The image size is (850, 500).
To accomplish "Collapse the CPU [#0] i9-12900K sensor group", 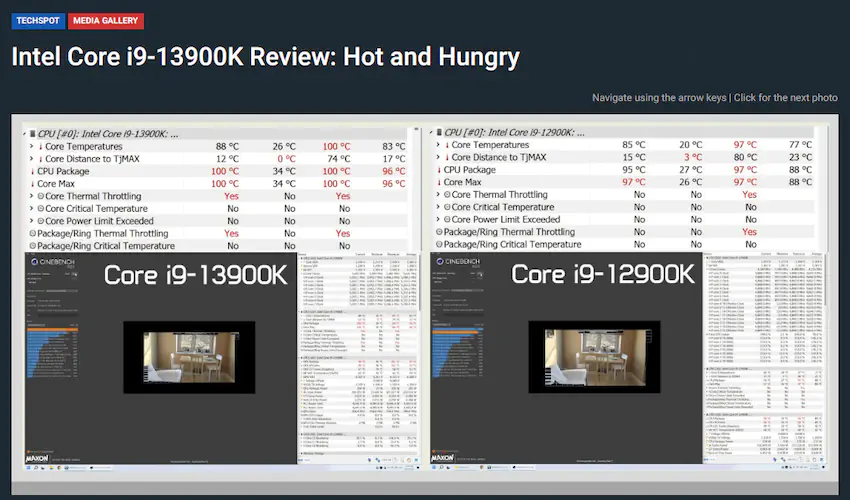I will coord(431,132).
